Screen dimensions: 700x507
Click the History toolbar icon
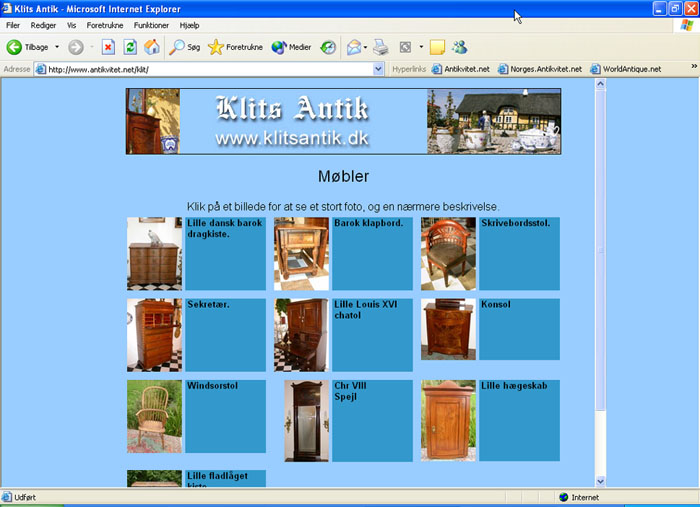click(x=328, y=47)
